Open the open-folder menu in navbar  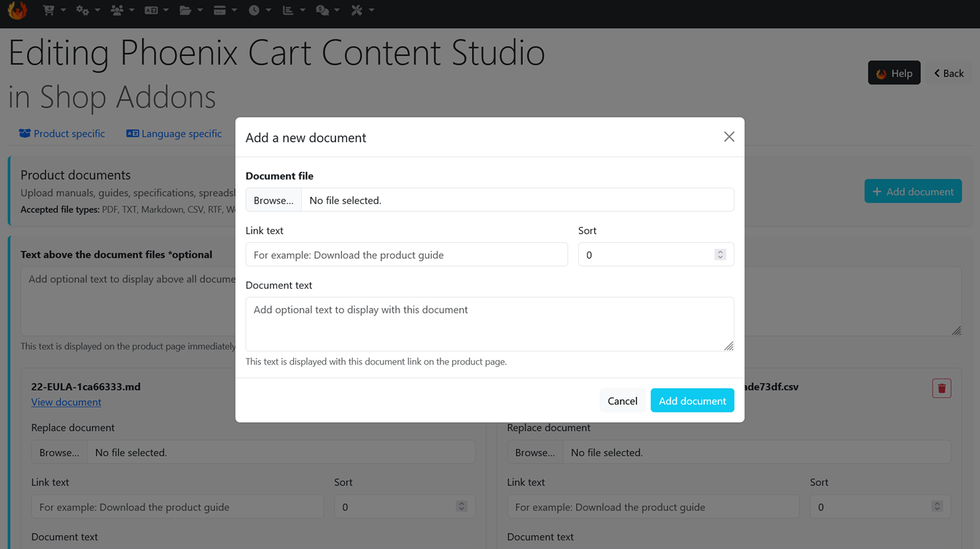tap(191, 10)
